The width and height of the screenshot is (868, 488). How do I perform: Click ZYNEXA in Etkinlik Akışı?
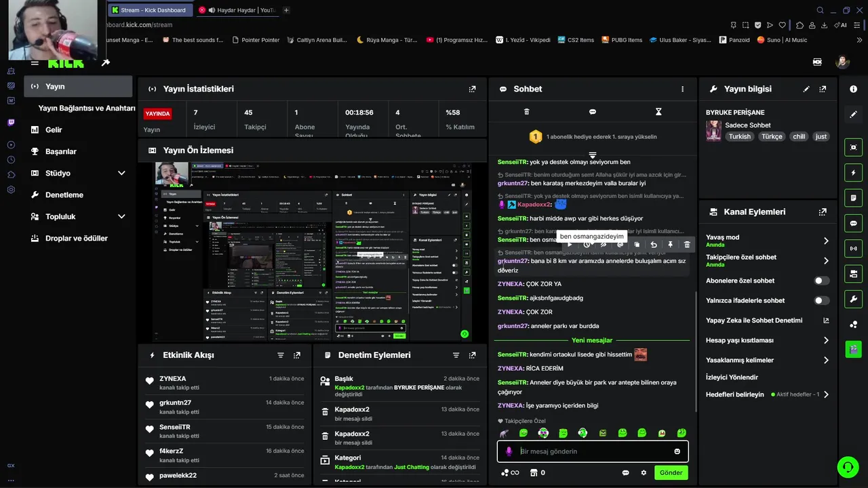(173, 379)
